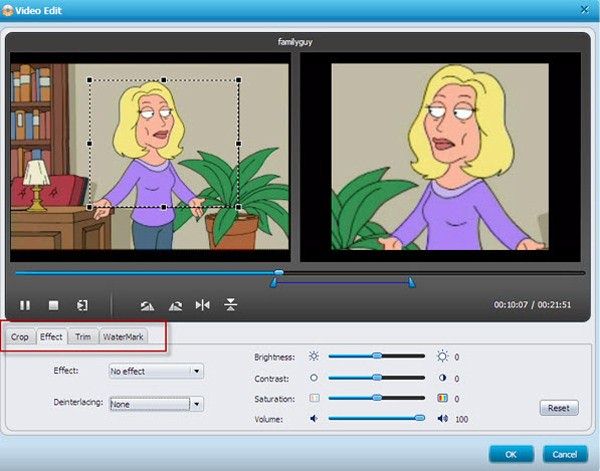
Task: Rotate video counterclockwise
Action: tap(147, 305)
